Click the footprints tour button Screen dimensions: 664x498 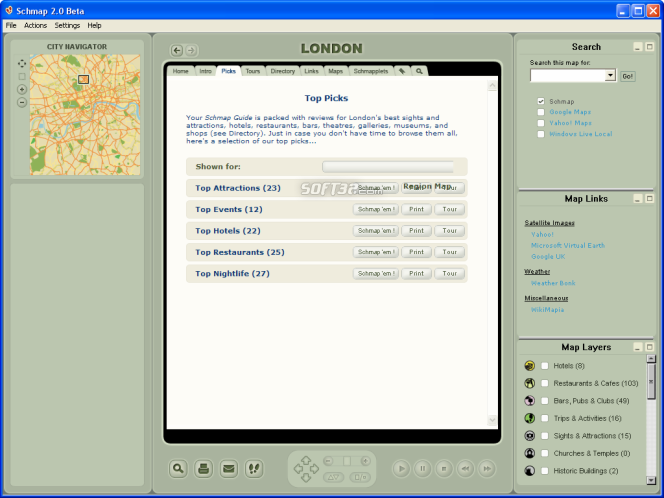click(x=254, y=469)
